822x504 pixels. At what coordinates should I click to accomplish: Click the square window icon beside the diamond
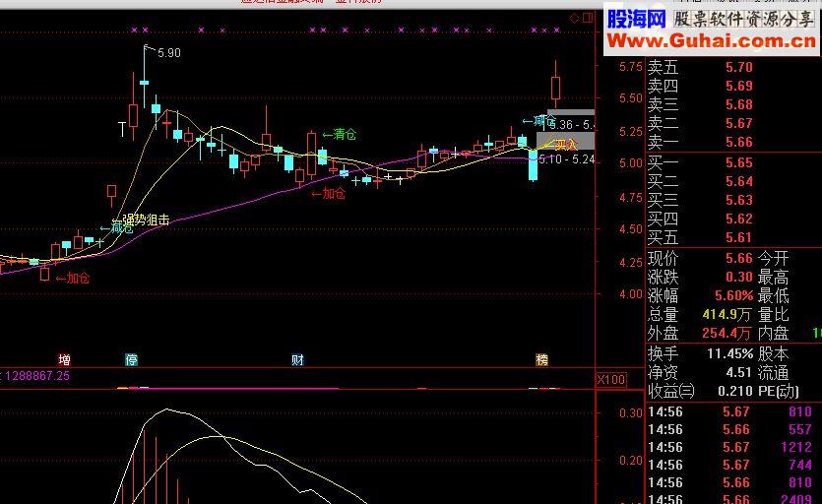[x=588, y=18]
